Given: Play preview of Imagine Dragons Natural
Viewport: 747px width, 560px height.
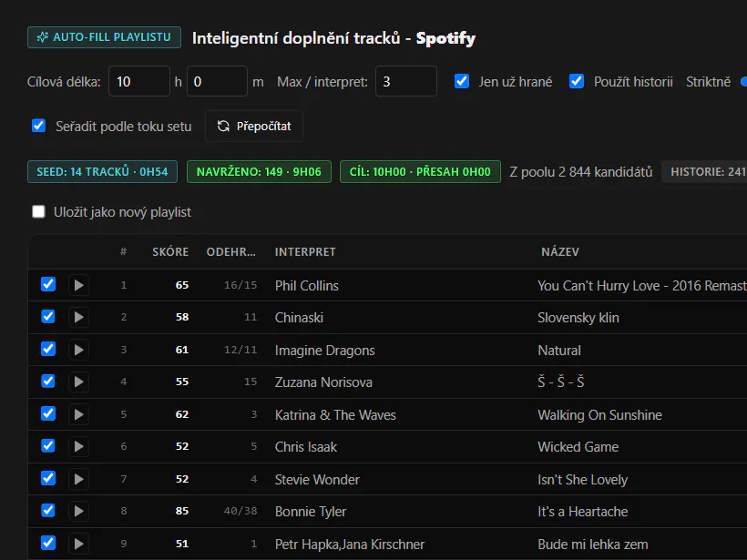Looking at the screenshot, I should (x=78, y=350).
